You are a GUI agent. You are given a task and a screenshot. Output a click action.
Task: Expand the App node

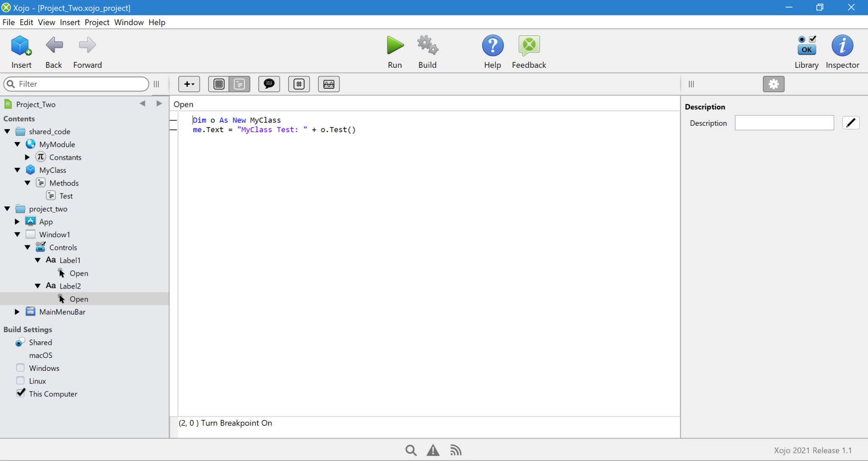(17, 222)
